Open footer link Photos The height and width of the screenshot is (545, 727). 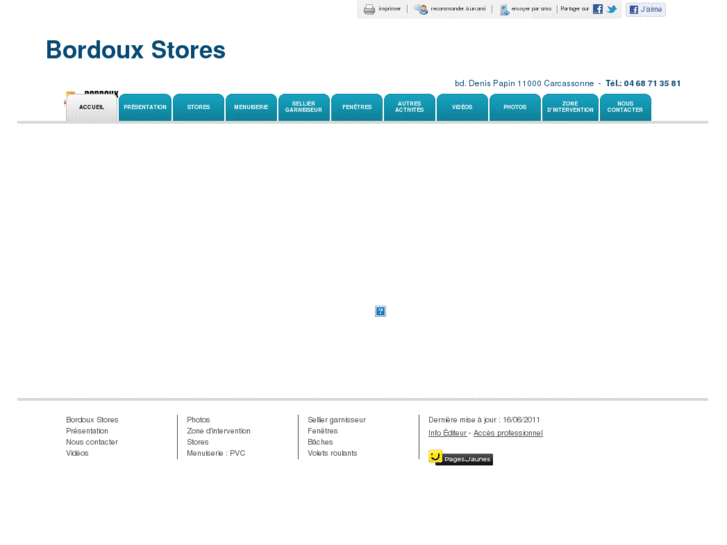pyautogui.click(x=198, y=420)
